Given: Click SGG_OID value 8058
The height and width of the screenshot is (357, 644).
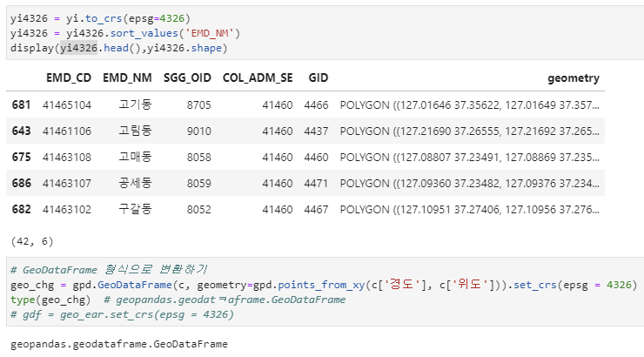Looking at the screenshot, I should (x=198, y=158).
